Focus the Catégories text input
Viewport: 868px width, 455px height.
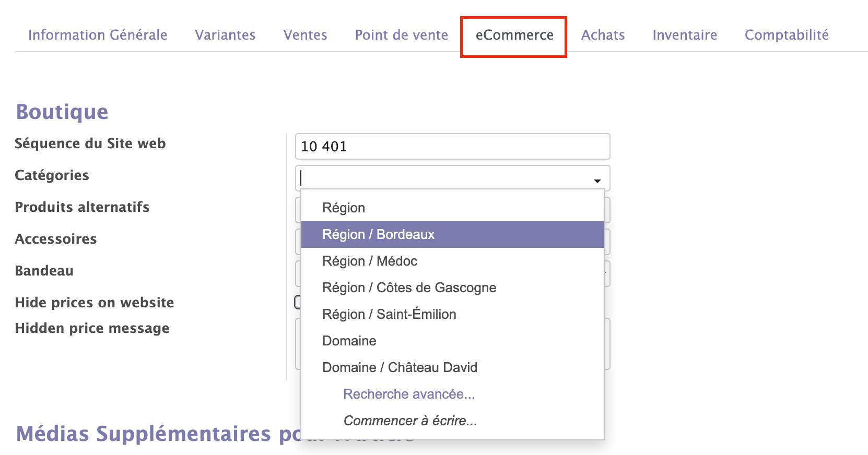click(x=444, y=178)
